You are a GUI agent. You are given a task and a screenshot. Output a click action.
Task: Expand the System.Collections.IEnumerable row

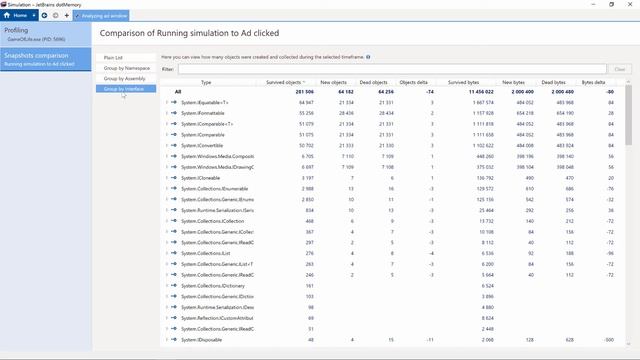167,189
